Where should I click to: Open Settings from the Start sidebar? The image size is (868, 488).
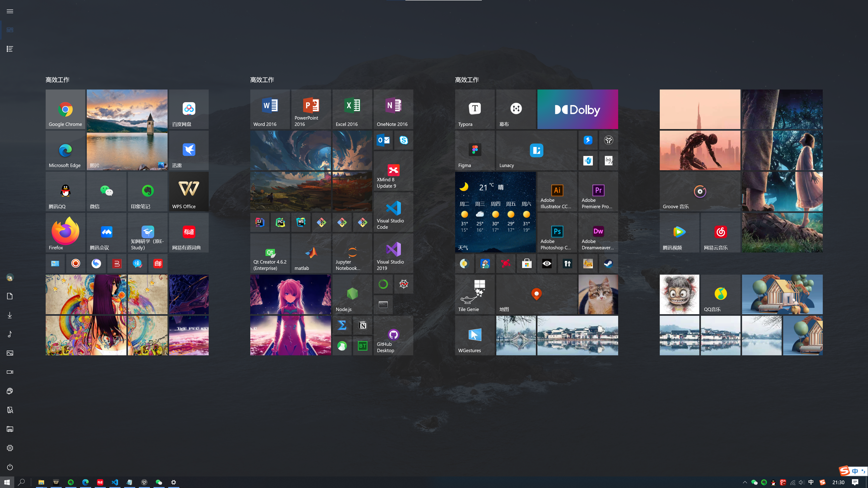point(10,448)
